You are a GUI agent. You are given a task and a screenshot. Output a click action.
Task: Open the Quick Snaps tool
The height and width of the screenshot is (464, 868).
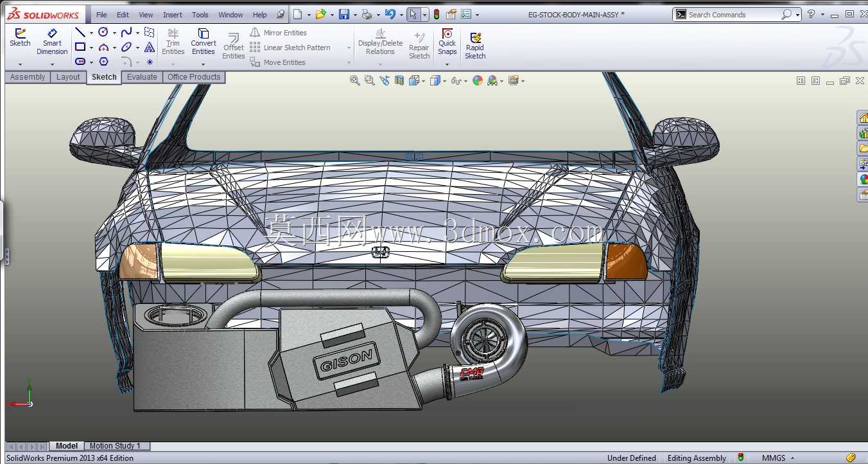pyautogui.click(x=447, y=41)
